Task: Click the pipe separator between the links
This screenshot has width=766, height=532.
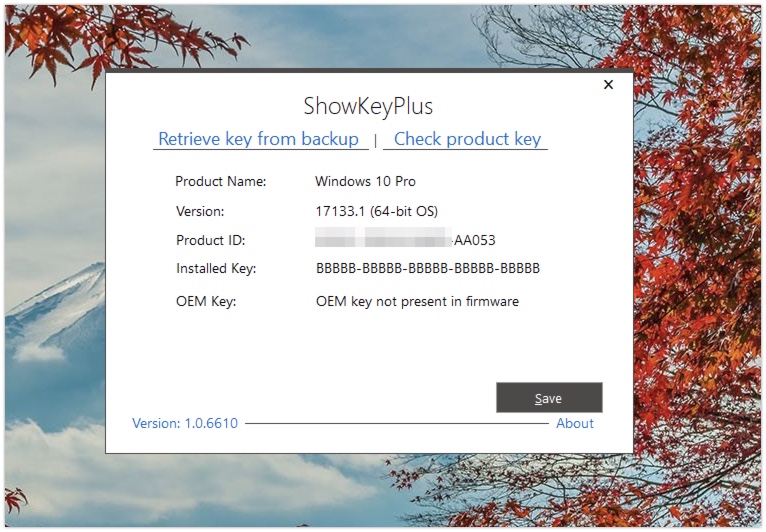Action: 375,141
